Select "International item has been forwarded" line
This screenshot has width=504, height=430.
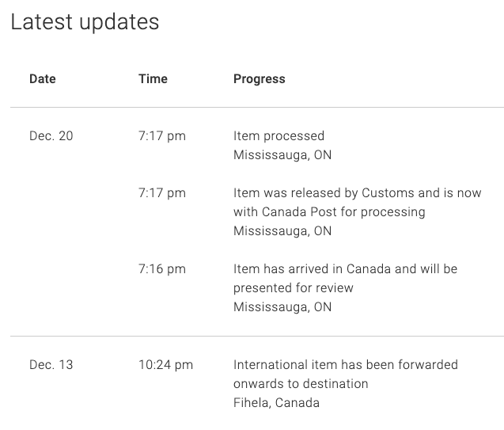pos(345,365)
